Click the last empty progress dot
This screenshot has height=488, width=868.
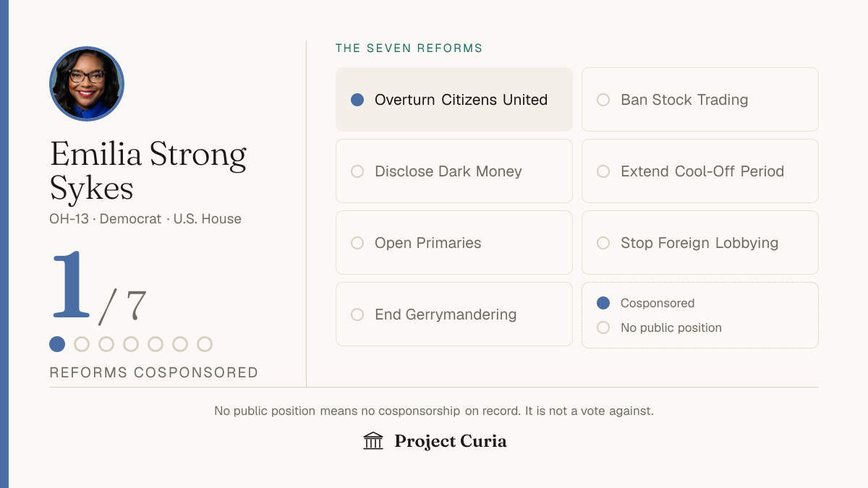[x=205, y=344]
